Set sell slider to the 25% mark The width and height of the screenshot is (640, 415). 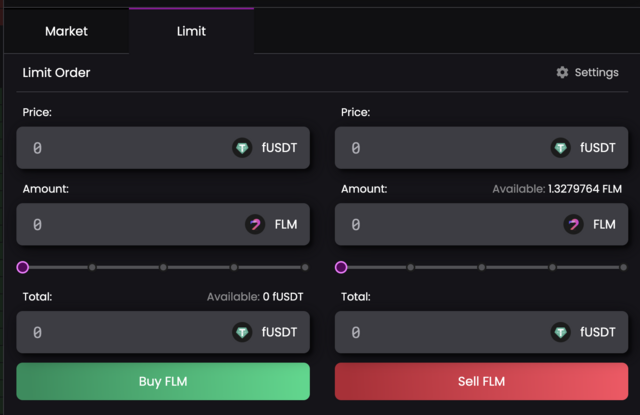411,267
